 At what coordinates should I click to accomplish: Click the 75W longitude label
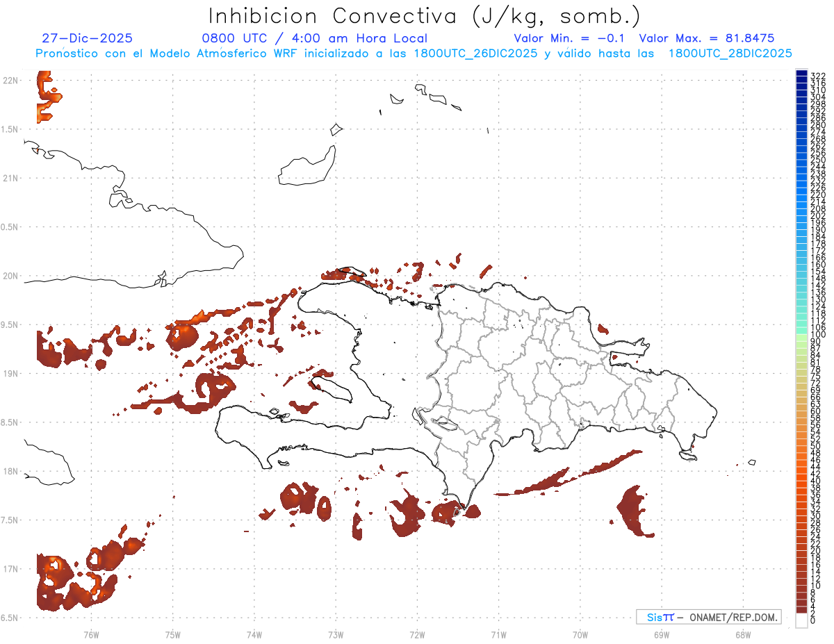point(173,634)
